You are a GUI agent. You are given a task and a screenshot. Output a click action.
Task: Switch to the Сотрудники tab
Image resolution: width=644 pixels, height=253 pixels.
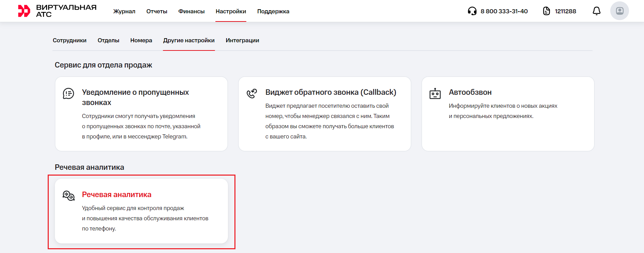tap(70, 40)
